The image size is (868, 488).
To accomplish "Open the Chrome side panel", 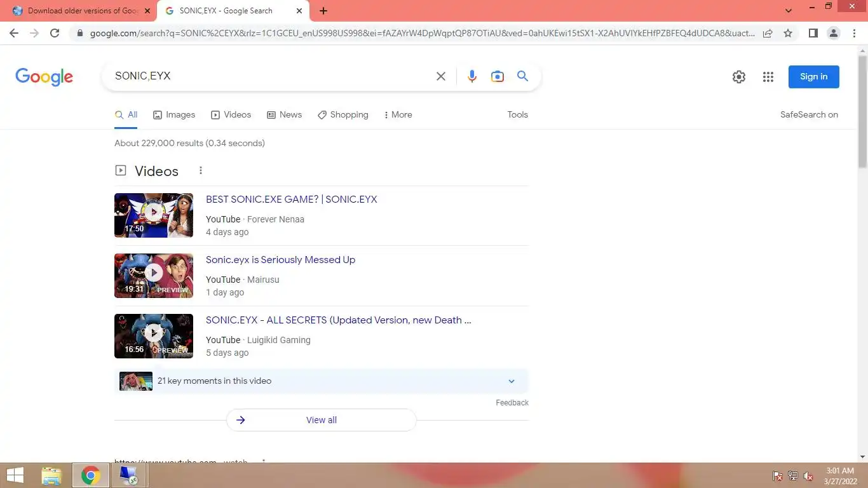I will 813,33.
